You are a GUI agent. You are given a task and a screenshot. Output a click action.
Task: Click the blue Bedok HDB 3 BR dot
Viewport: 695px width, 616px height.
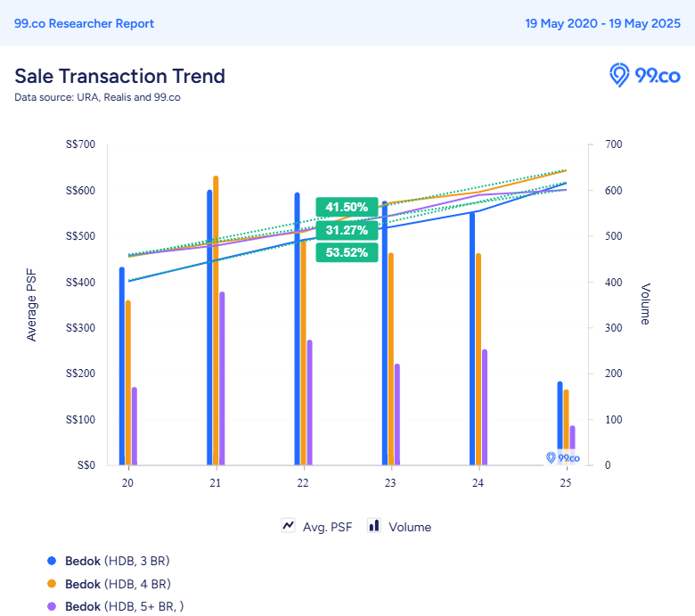click(x=52, y=561)
